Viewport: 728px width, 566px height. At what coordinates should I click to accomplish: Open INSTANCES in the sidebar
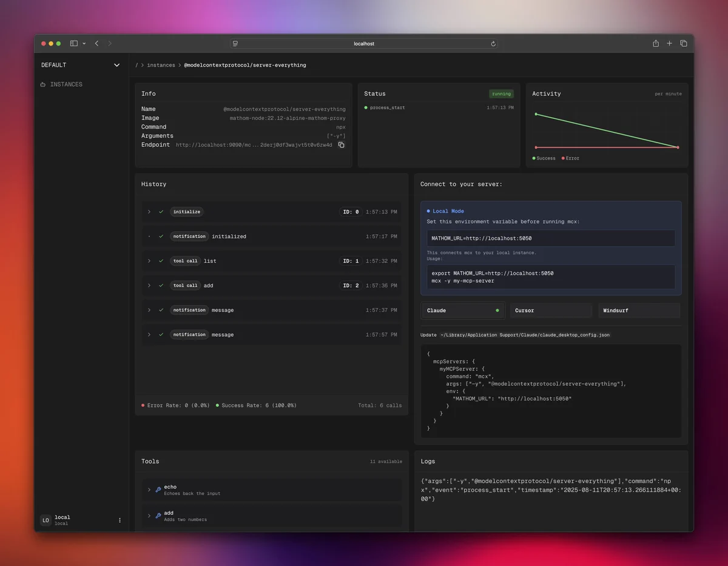pos(66,84)
